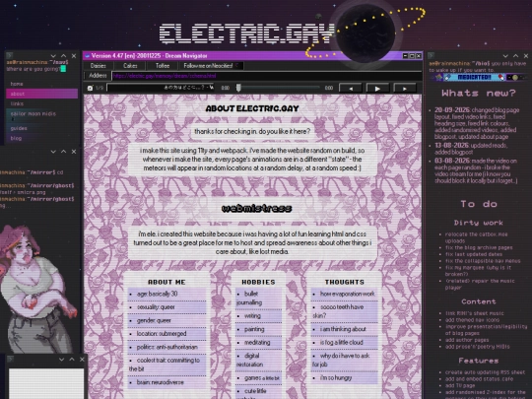Click the 'Whats new?' heading
The image size is (532, 399).
(479, 93)
